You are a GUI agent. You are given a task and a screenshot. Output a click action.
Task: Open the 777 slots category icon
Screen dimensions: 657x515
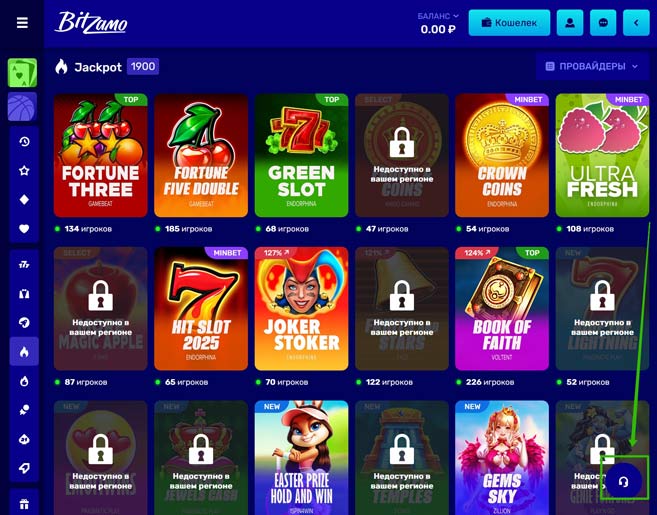(24, 264)
